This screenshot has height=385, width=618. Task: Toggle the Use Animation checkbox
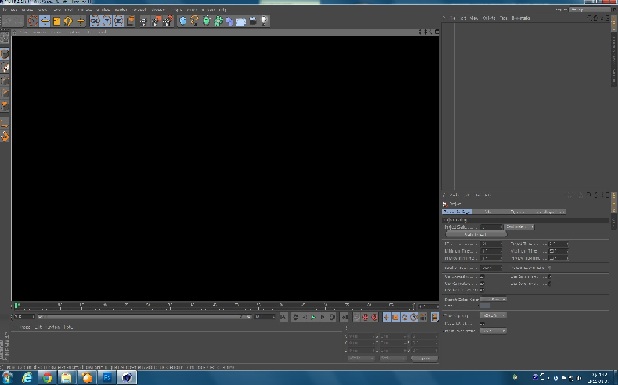coord(482,277)
